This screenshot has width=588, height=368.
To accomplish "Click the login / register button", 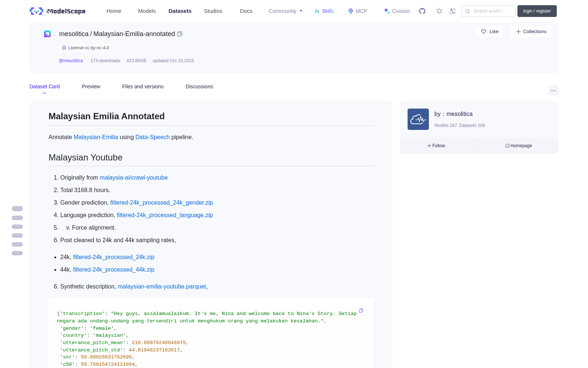I will [x=537, y=11].
